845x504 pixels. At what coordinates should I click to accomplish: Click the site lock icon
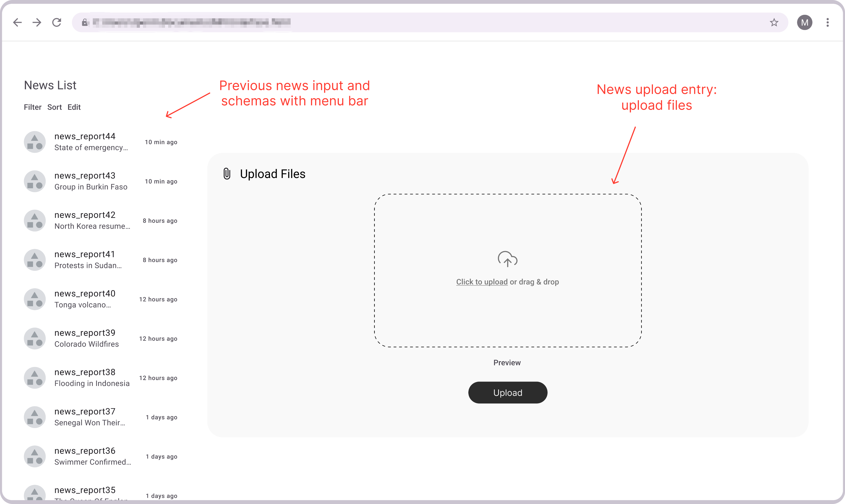(x=84, y=22)
